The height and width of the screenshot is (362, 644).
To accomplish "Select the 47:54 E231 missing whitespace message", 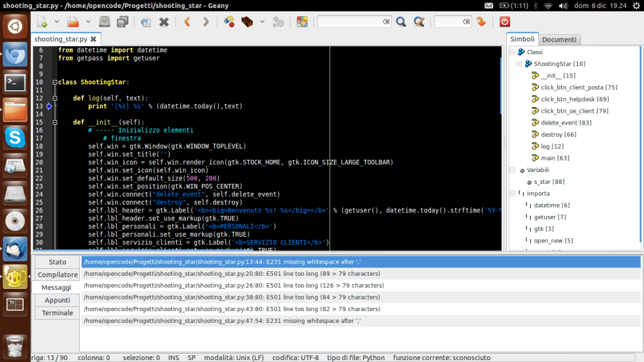I will pos(361,321).
